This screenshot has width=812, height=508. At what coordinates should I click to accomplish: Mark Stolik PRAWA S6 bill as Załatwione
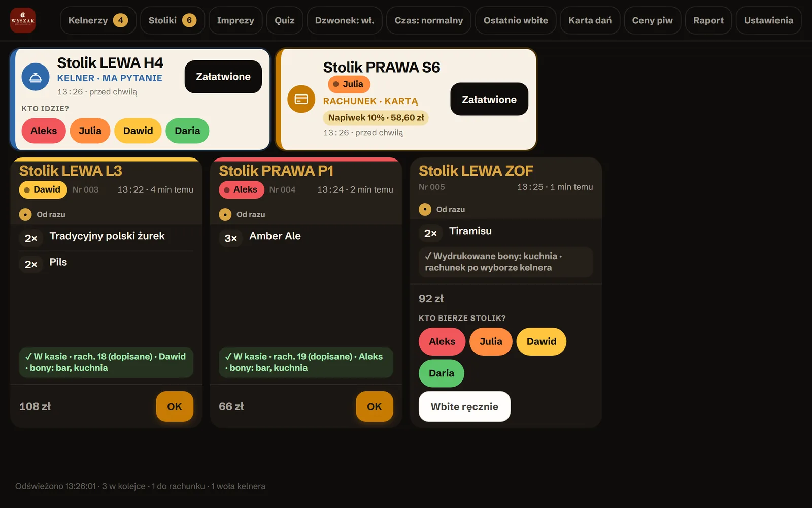click(489, 99)
